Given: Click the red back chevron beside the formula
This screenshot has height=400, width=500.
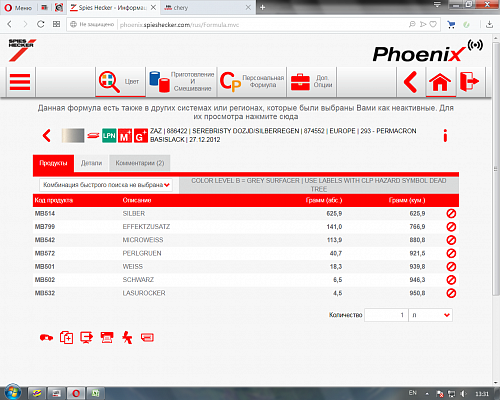Looking at the screenshot, I should 47,136.
